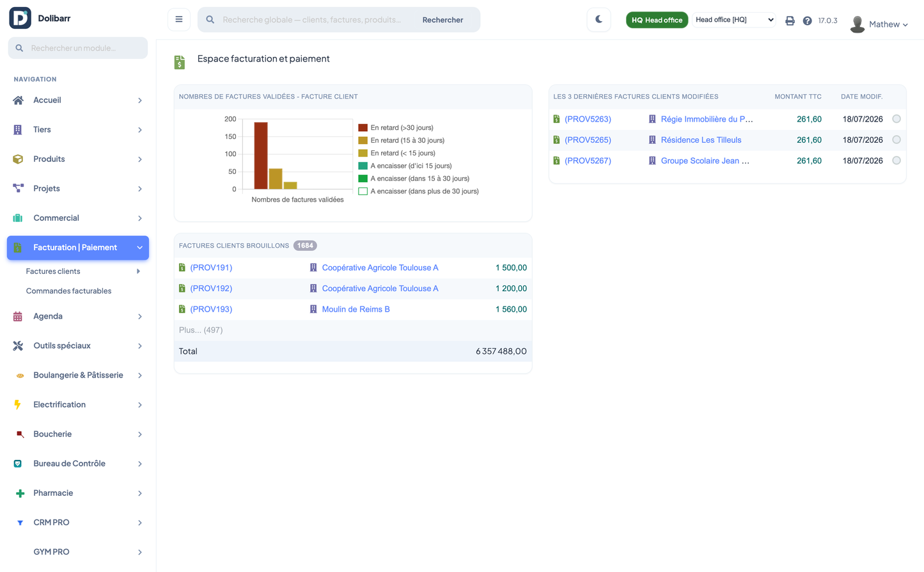This screenshot has width=924, height=572.
Task: Click the invoice icon beside PROV191
Action: coord(182,267)
